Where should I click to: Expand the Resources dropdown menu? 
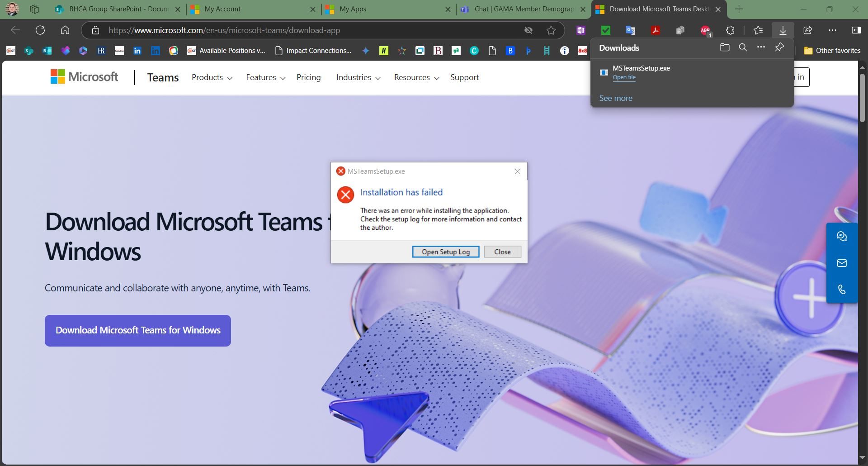click(x=417, y=77)
